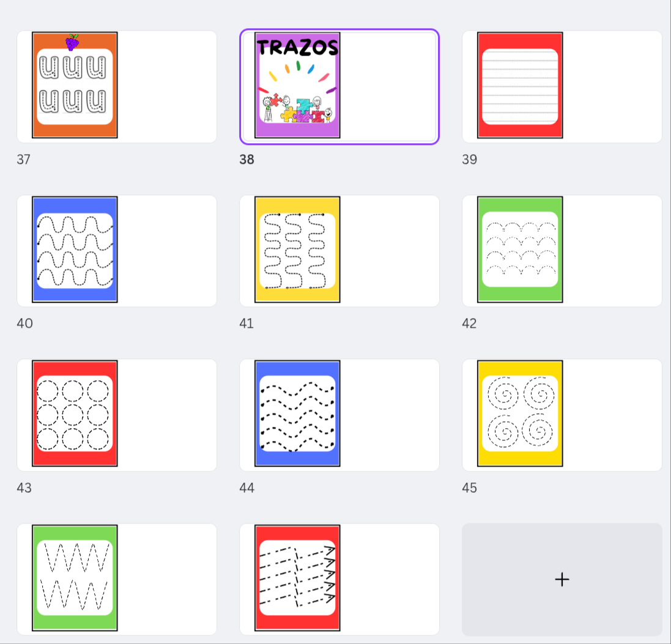Image resolution: width=671 pixels, height=644 pixels.
Task: Open the orange letter U tracing page
Action: coord(75,86)
